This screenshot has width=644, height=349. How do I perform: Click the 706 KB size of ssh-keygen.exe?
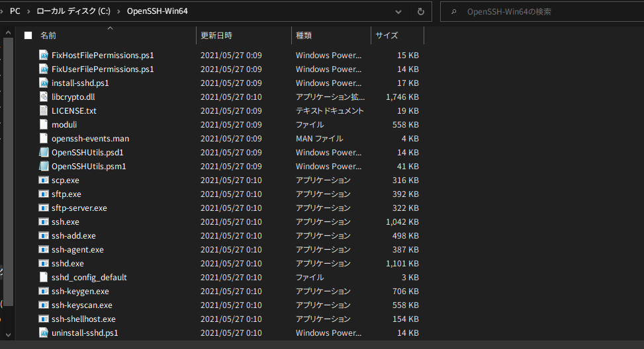pyautogui.click(x=406, y=291)
